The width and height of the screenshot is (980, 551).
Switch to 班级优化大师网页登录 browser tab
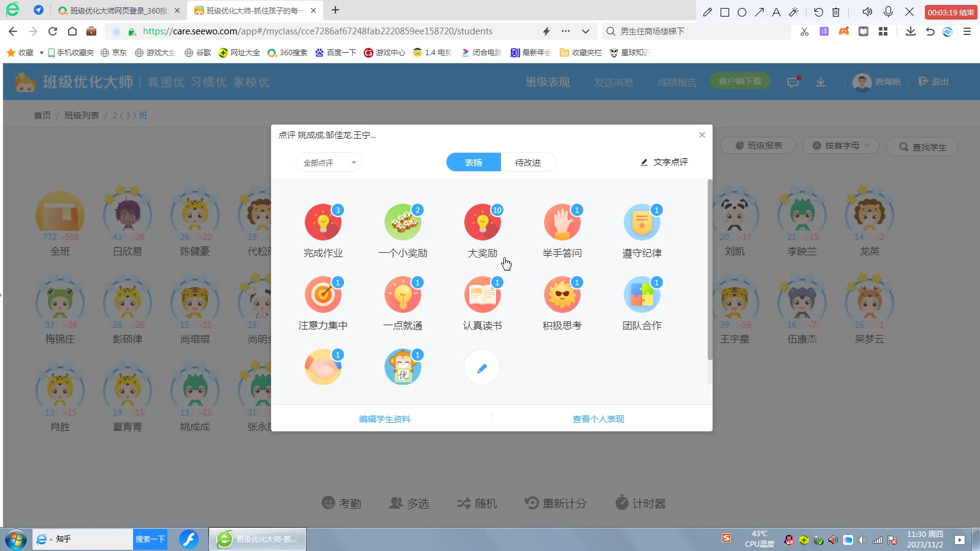pos(119,10)
